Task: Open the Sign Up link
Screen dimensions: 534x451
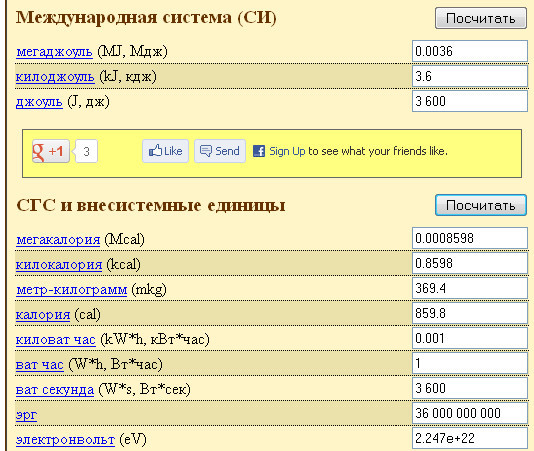Action: coord(287,151)
